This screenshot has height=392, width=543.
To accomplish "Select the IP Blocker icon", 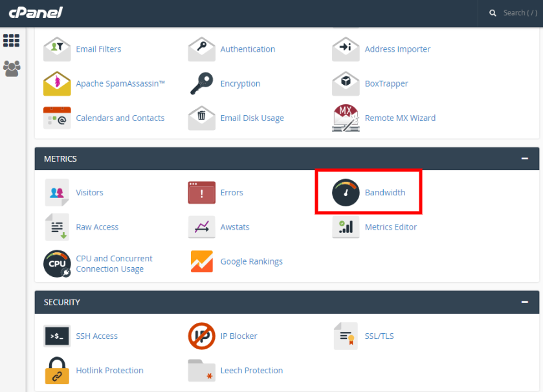I will tap(201, 336).
